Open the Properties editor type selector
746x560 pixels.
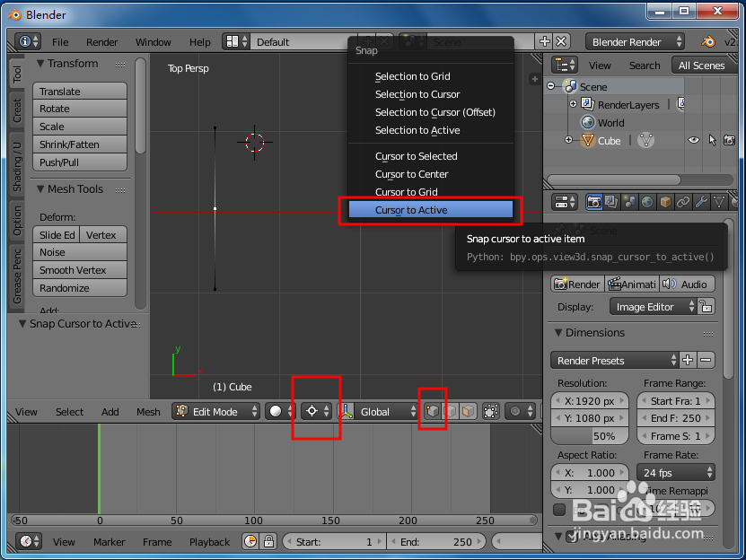tap(565, 202)
